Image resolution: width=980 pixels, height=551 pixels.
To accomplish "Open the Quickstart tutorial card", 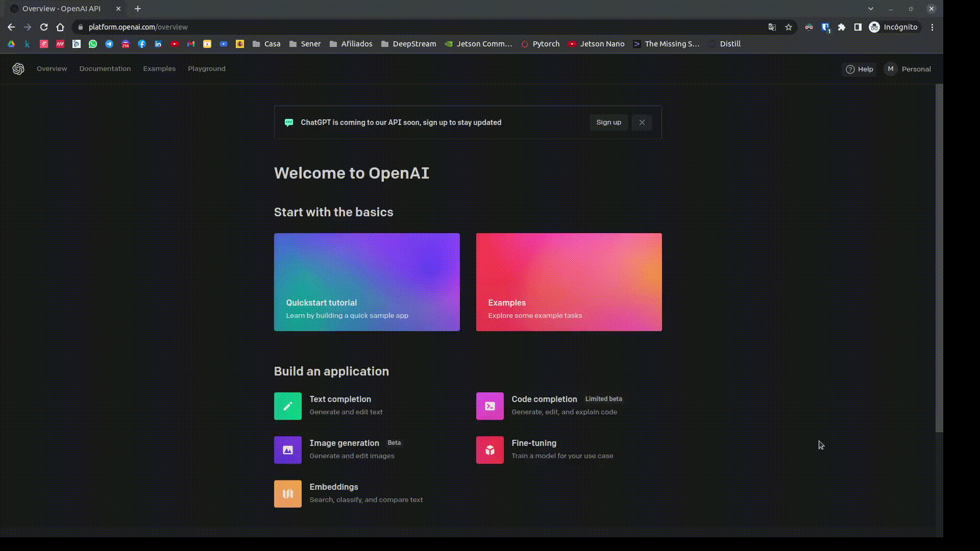I will point(366,282).
